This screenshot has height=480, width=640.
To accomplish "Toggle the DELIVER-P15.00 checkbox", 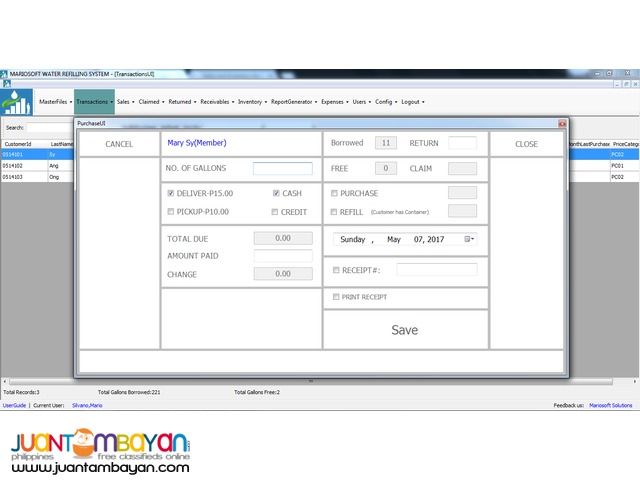I will (171, 193).
